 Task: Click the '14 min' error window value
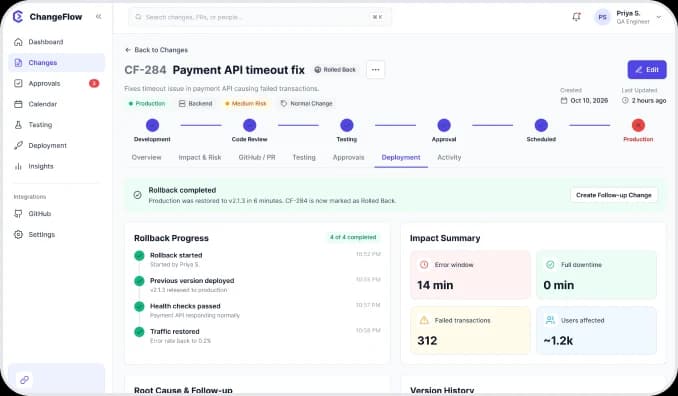coord(435,285)
